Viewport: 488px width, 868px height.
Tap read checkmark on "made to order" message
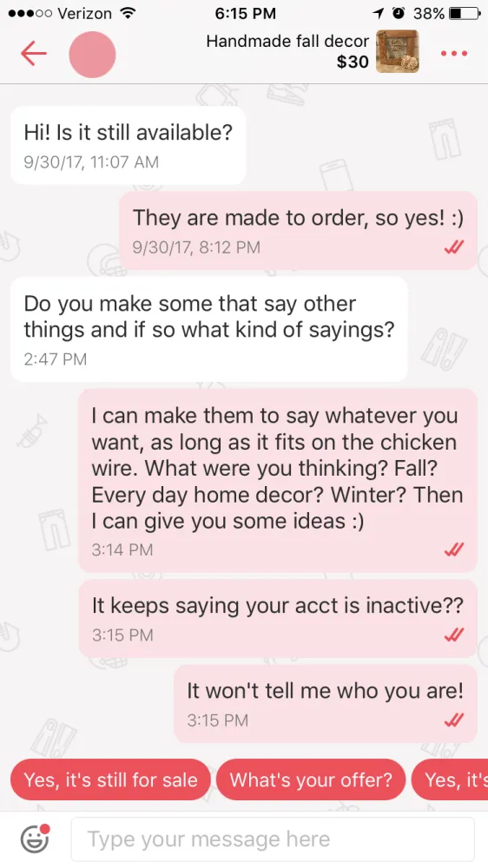[453, 247]
